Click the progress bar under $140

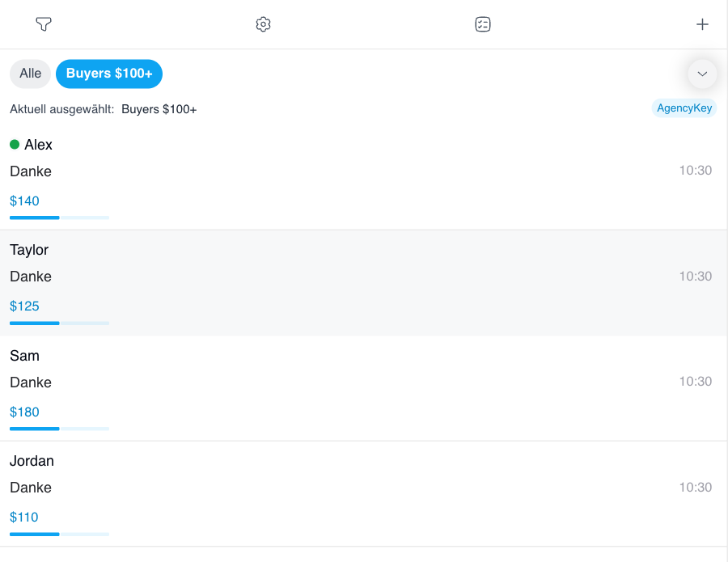(59, 218)
